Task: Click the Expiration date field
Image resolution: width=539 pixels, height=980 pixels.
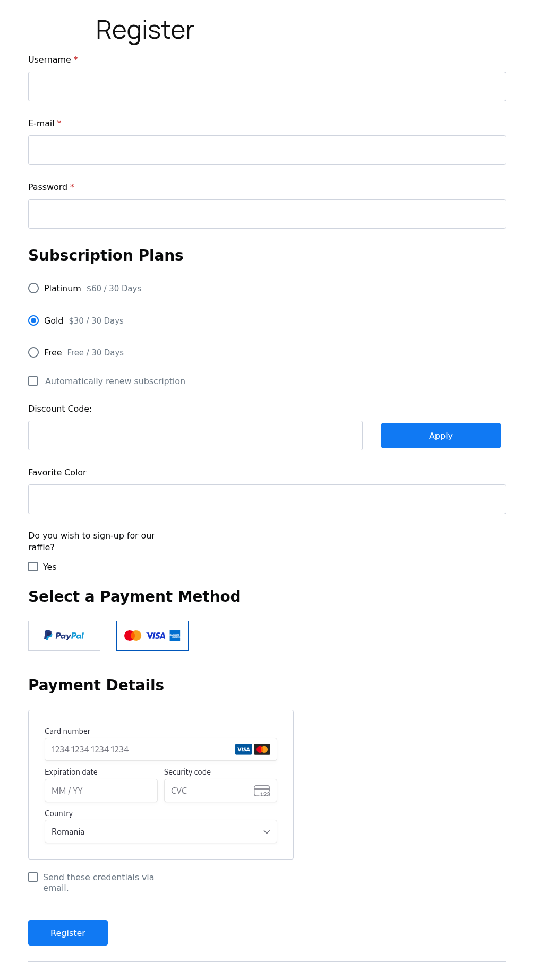Action: tap(101, 791)
